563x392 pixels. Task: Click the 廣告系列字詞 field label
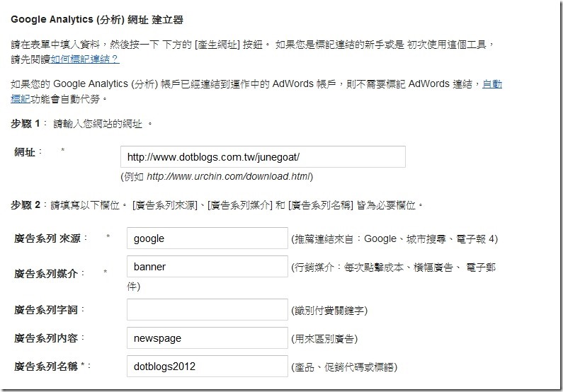[x=46, y=310]
